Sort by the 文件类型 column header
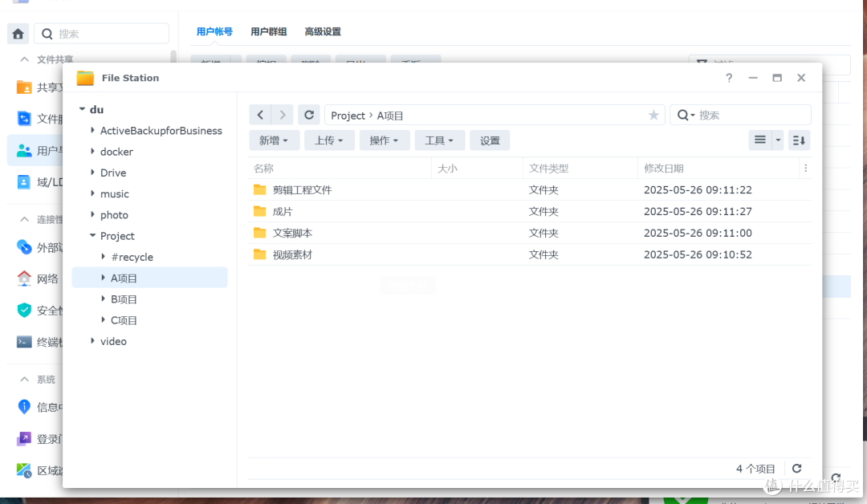Image resolution: width=867 pixels, height=504 pixels. (580, 168)
